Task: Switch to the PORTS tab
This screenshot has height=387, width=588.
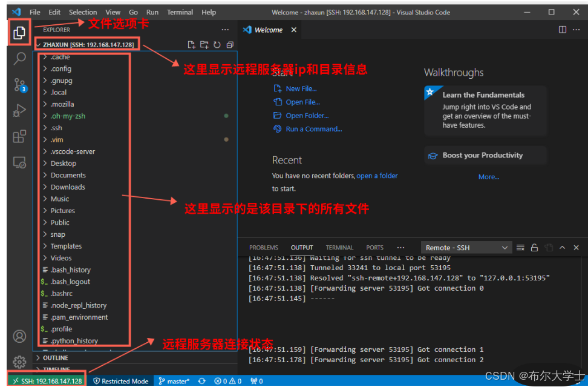Action: [374, 248]
